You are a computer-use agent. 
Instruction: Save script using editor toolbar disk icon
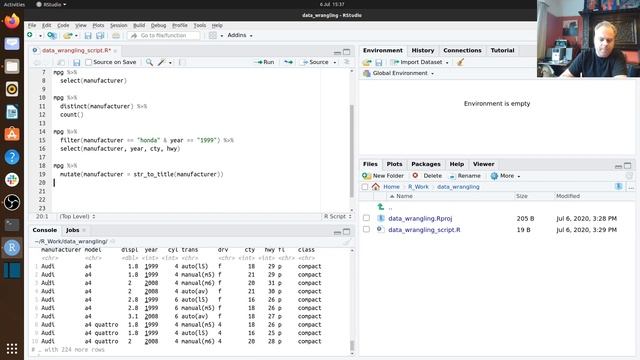point(76,62)
